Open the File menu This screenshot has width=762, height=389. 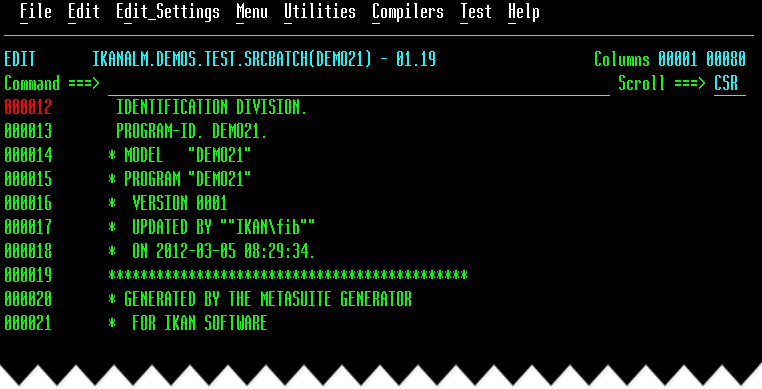tap(36, 12)
